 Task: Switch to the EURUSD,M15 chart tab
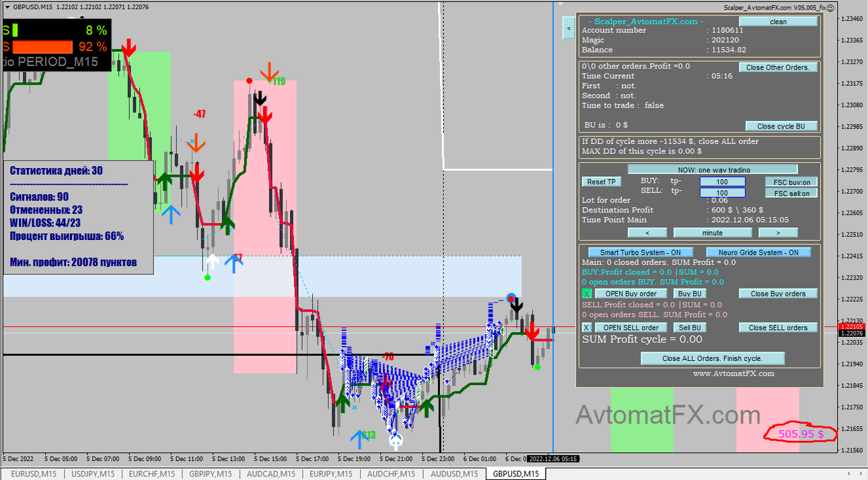34,474
